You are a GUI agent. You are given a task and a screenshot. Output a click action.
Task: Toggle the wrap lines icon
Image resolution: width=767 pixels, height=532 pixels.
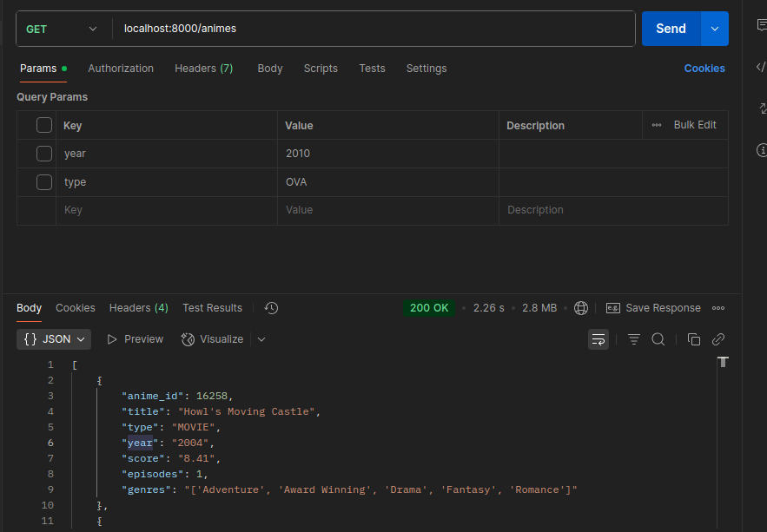[598, 339]
